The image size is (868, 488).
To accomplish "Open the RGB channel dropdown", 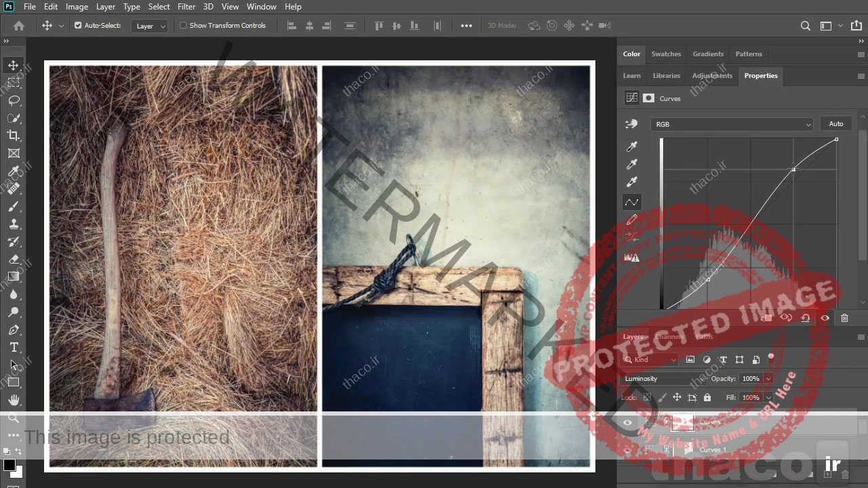I will 732,124.
